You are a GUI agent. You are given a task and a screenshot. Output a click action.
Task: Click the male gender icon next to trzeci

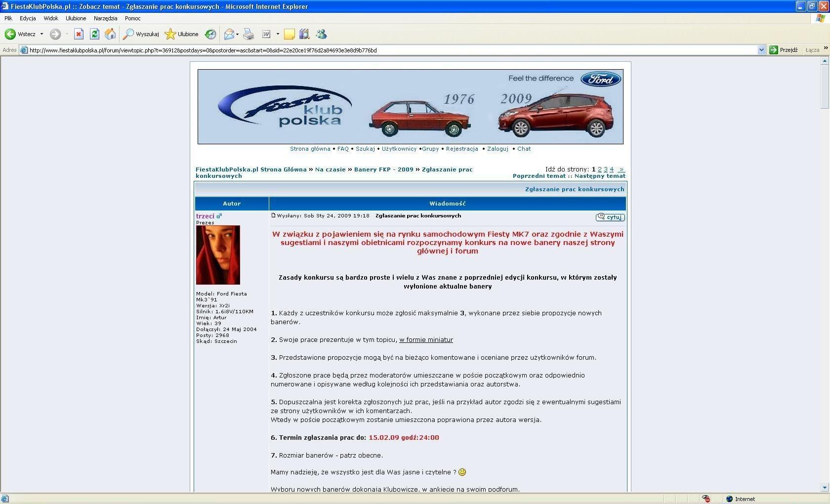coord(219,216)
